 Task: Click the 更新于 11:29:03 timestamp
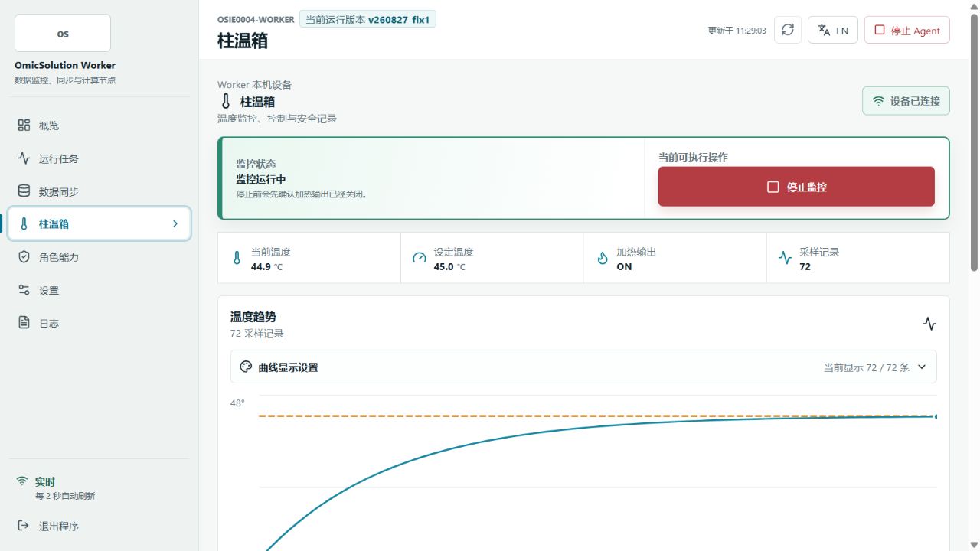(x=737, y=31)
